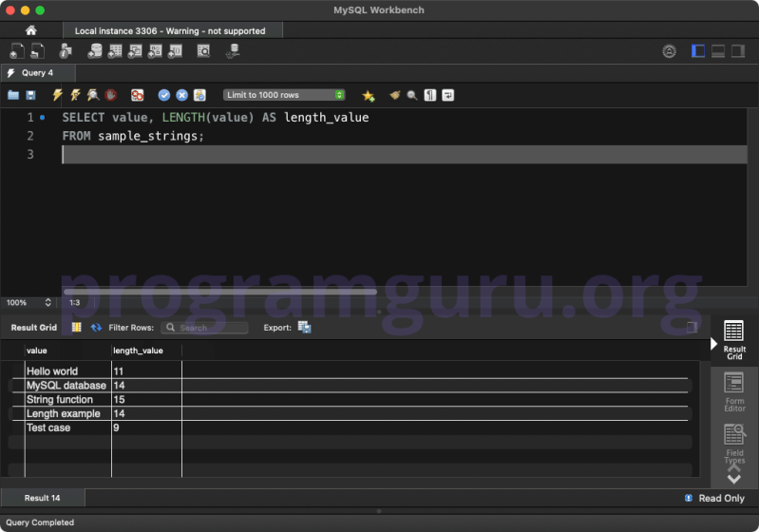Open find panel magnifier icon
Image resolution: width=759 pixels, height=532 pixels.
point(412,95)
